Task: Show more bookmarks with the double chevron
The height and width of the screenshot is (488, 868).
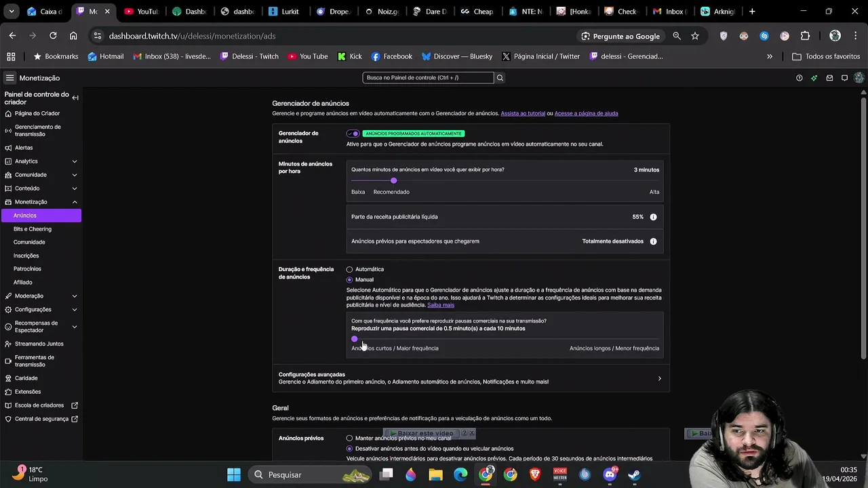Action: 770,57
